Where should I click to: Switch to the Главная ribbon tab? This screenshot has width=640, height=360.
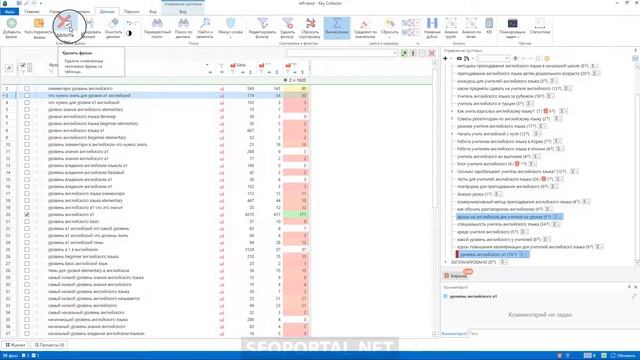31,11
